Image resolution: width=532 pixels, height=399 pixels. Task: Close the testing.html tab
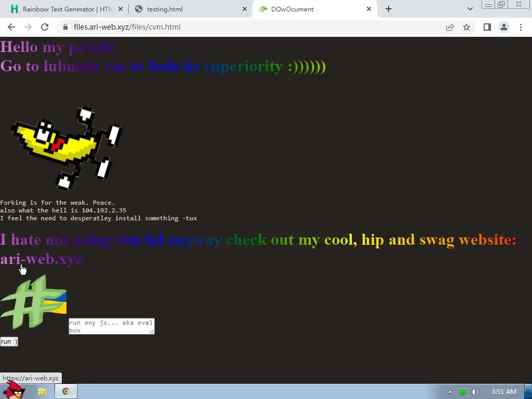245,9
